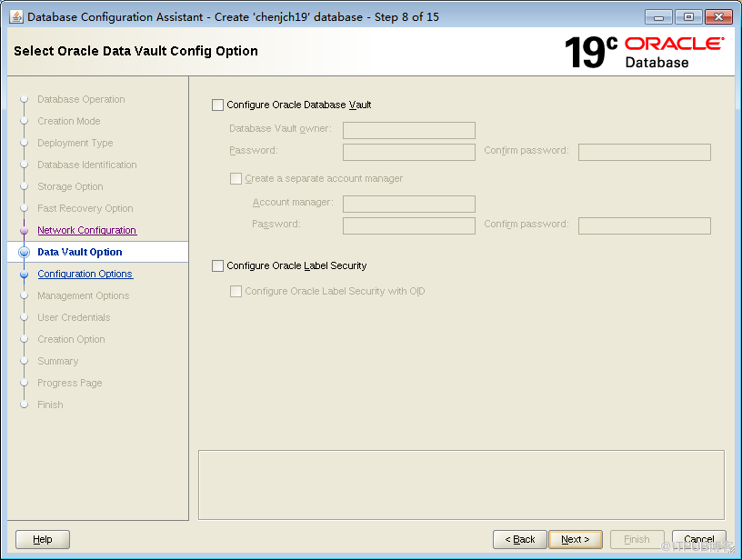
Task: Open the Network Configuration step link
Action: click(x=87, y=230)
